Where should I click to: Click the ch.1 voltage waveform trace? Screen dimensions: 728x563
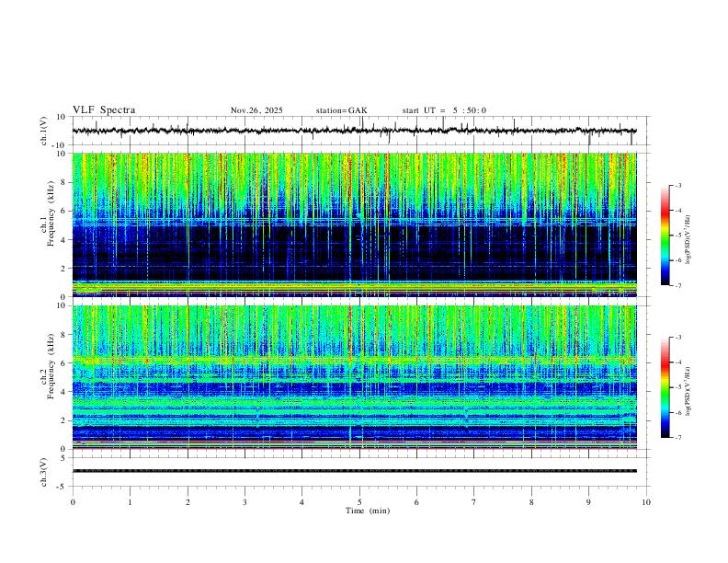pos(354,131)
